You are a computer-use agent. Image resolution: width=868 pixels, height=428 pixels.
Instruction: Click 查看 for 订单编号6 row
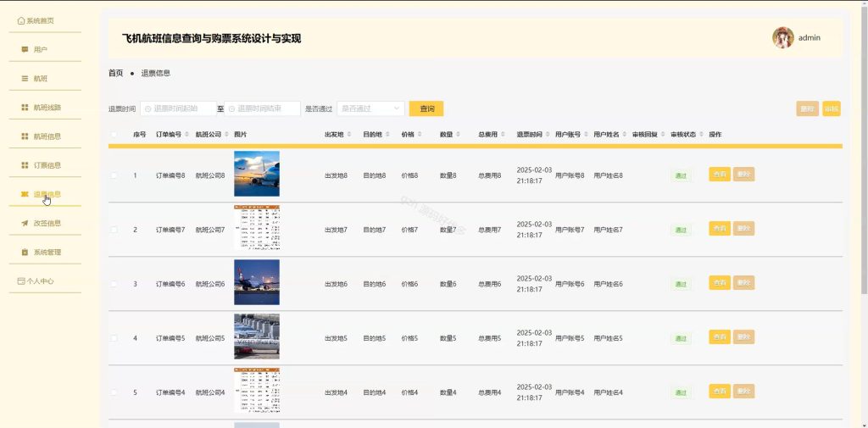click(720, 282)
